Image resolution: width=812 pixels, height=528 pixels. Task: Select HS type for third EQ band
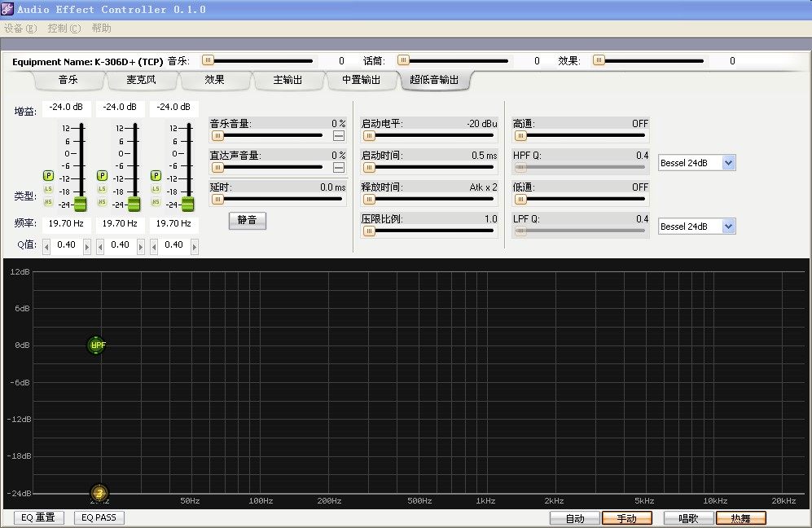pos(156,201)
